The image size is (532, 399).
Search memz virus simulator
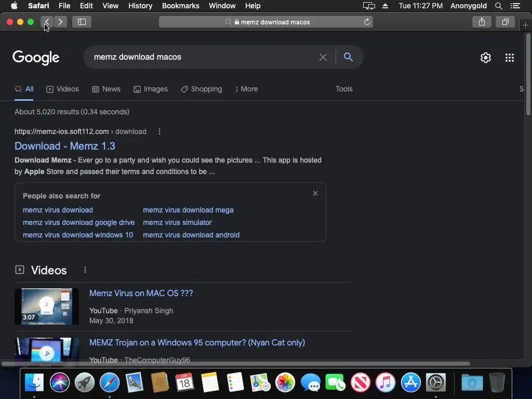tap(178, 222)
